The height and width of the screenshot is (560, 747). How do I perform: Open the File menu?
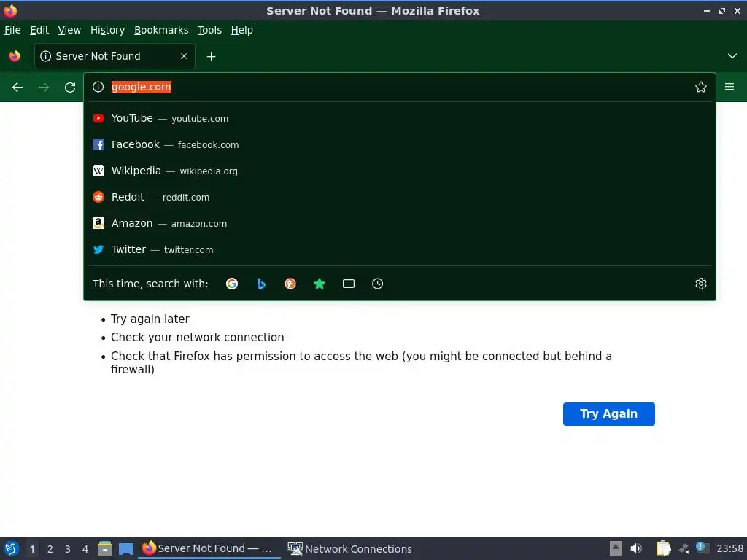12,30
